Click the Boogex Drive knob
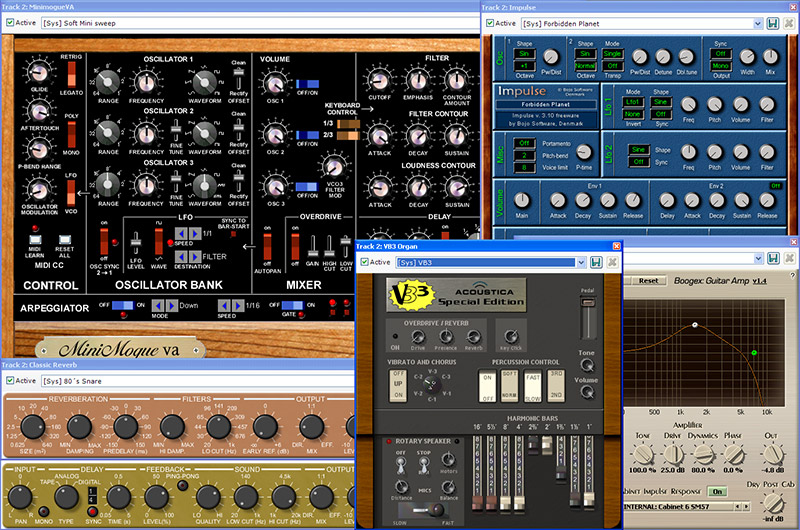The height and width of the screenshot is (530, 800). point(673,453)
